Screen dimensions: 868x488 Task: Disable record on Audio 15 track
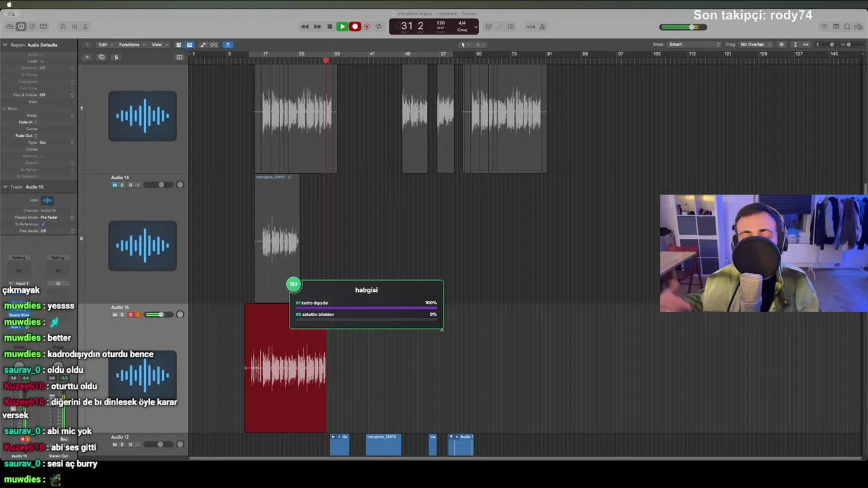pyautogui.click(x=130, y=315)
